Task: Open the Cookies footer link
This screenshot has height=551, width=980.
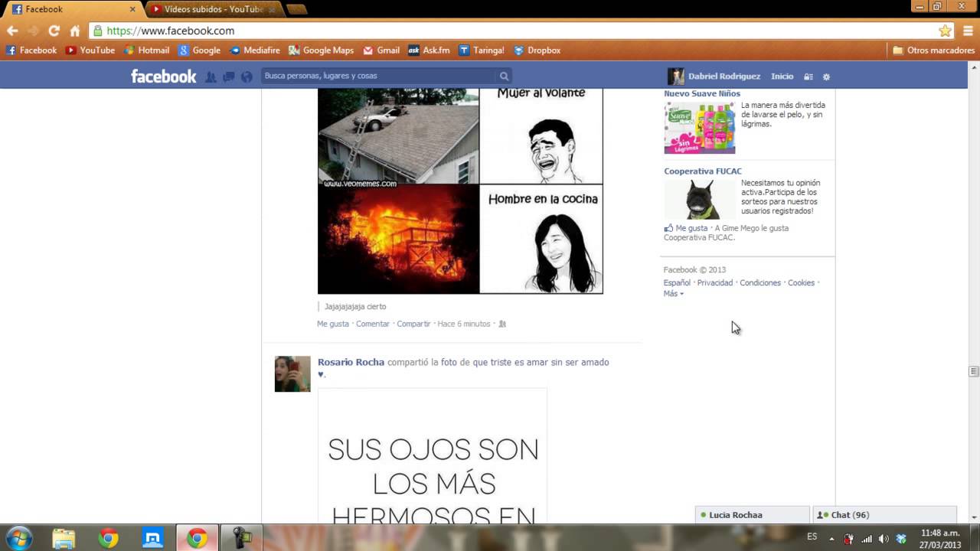Action: tap(801, 283)
